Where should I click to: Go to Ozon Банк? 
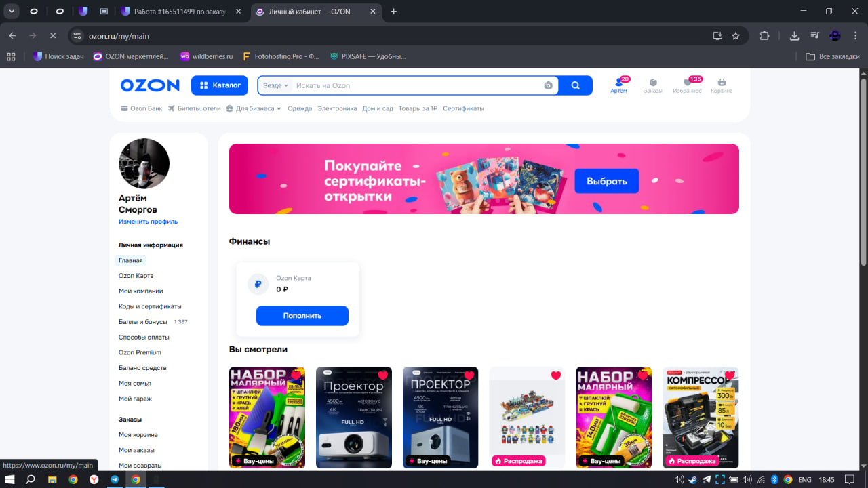pos(142,108)
